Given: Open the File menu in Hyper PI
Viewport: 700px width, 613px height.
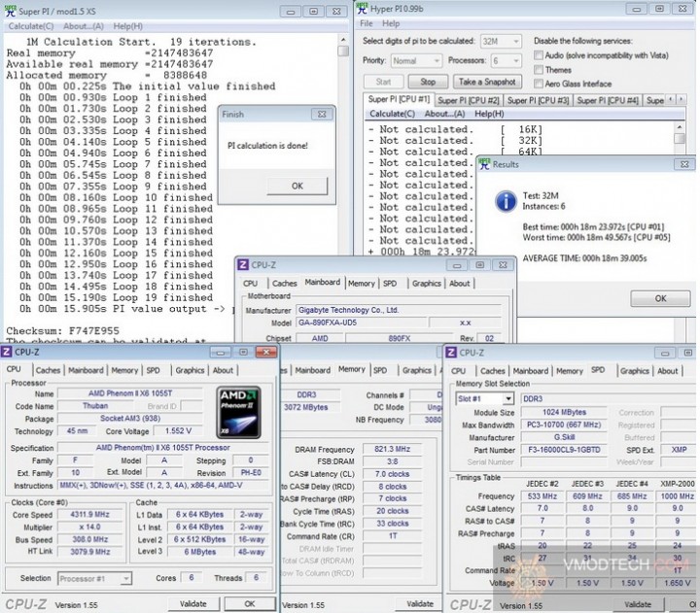Looking at the screenshot, I should tap(367, 23).
